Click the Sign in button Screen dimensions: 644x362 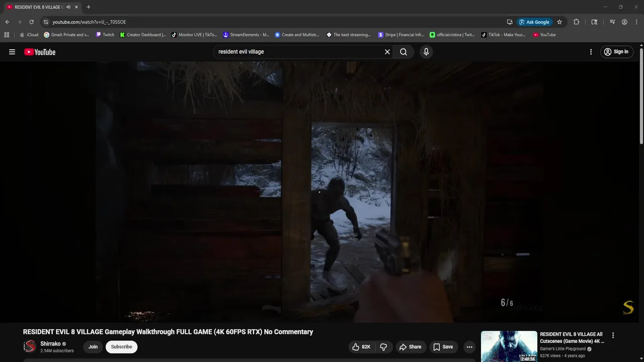point(616,52)
